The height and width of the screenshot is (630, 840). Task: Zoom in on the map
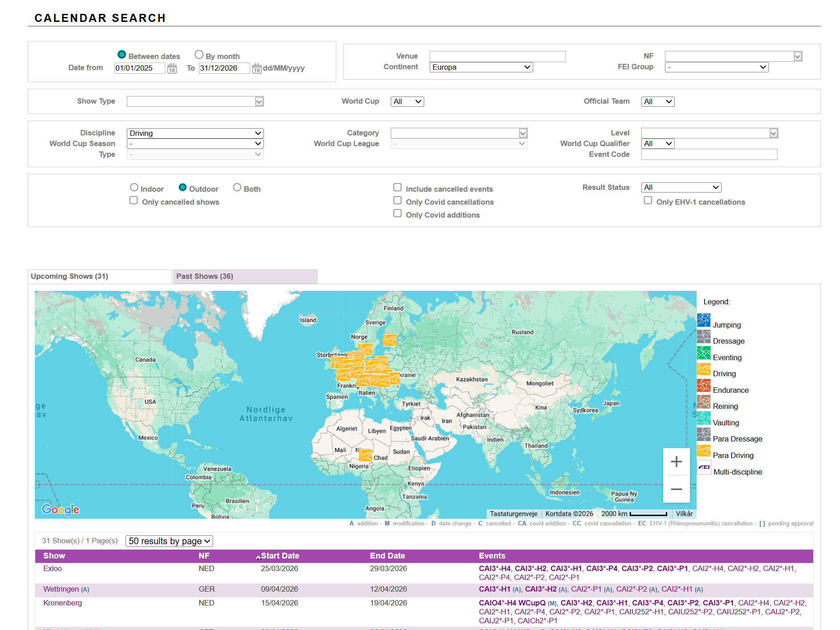(x=676, y=462)
